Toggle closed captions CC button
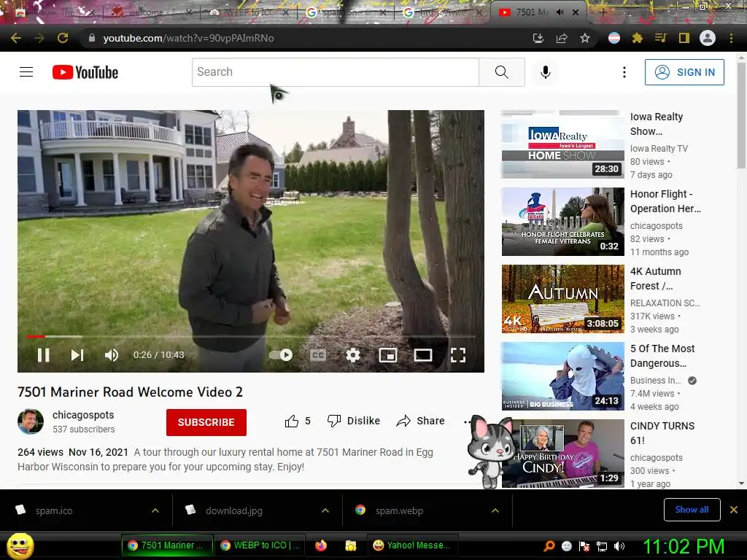Viewport: 747px width, 560px height. pos(318,355)
